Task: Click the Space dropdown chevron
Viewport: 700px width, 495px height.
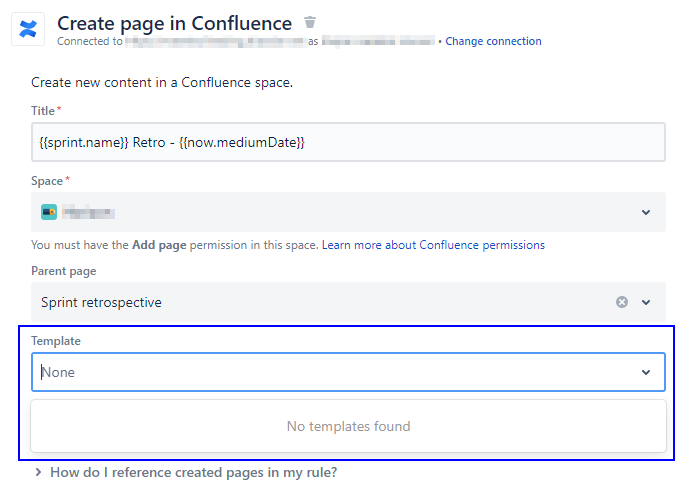Action: 646,212
